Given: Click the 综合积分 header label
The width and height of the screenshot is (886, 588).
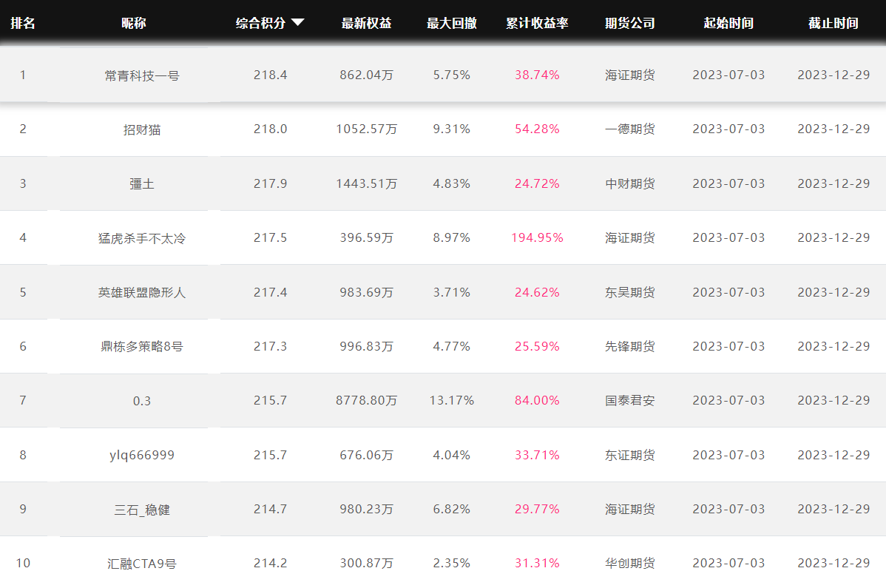Looking at the screenshot, I should (260, 23).
